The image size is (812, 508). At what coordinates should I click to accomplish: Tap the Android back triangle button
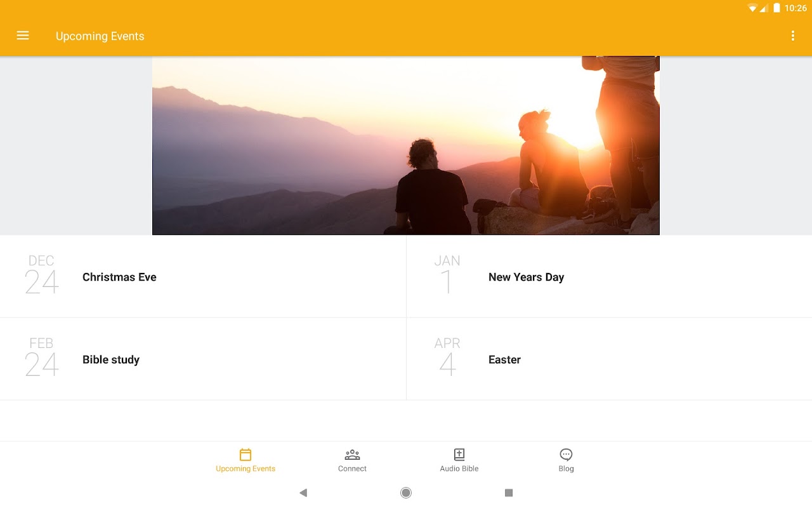[x=303, y=493]
